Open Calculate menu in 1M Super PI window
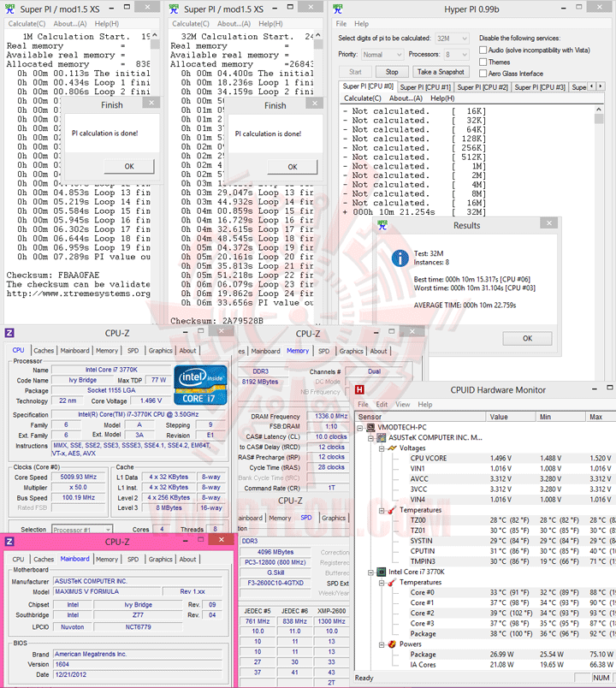616x688 pixels. pos(27,24)
